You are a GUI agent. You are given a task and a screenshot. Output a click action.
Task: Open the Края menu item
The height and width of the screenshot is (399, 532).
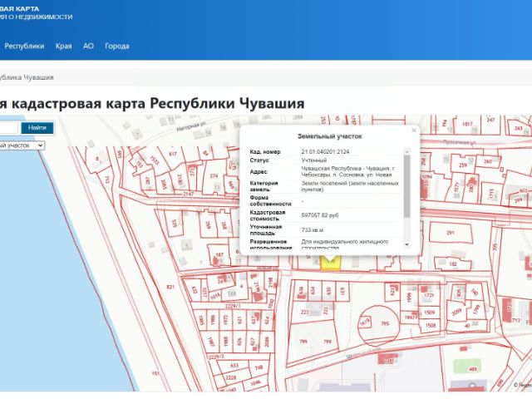[x=64, y=47]
